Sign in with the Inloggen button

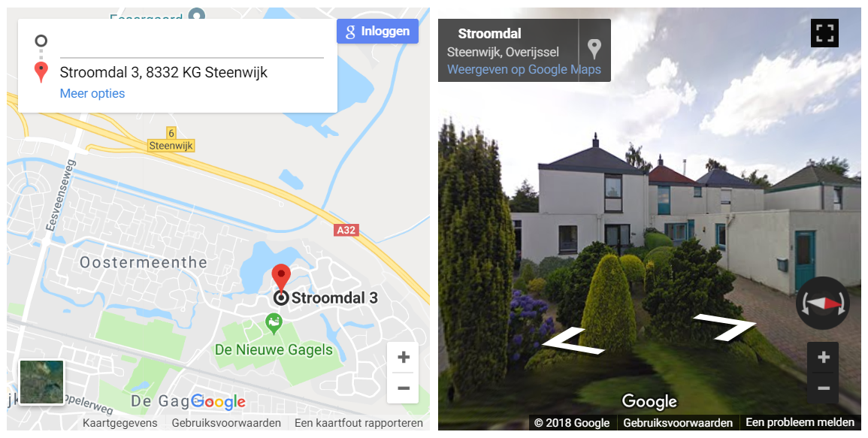tap(377, 32)
